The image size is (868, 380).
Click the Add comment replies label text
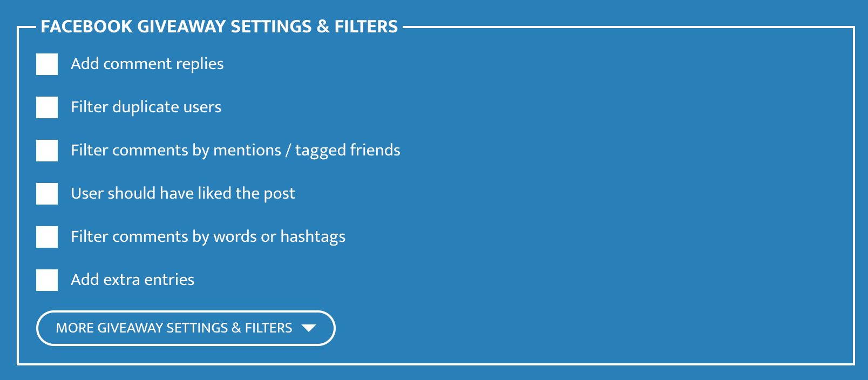tap(147, 64)
